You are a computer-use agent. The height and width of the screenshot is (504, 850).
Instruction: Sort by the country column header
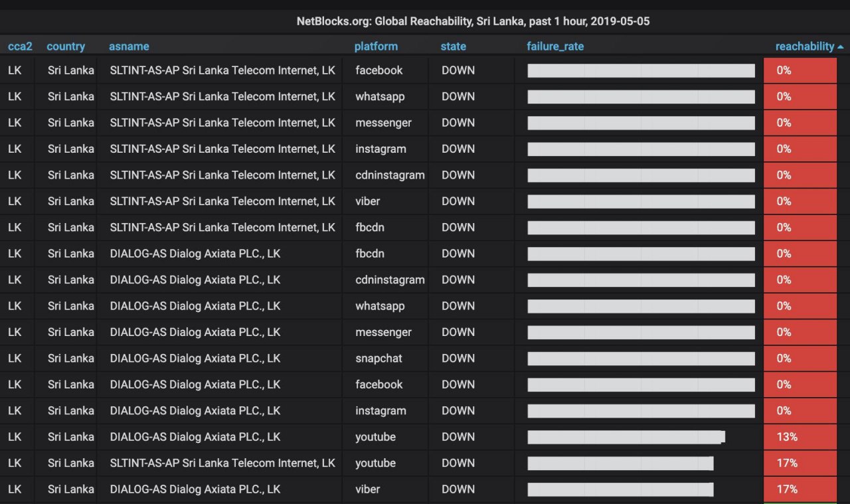tap(66, 46)
